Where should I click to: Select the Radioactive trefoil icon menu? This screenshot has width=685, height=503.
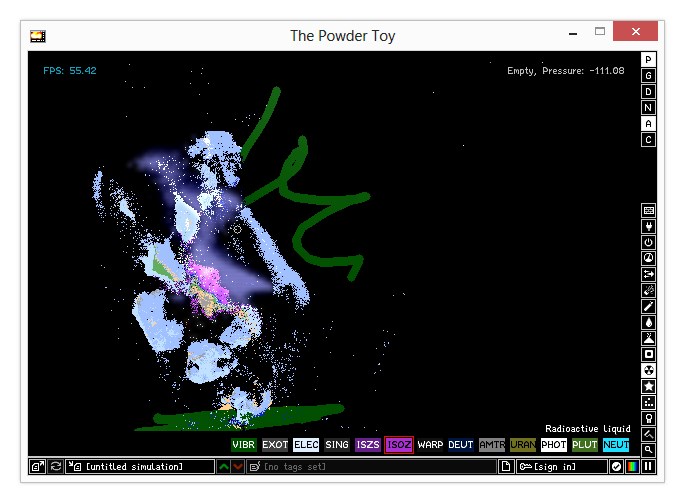[649, 371]
